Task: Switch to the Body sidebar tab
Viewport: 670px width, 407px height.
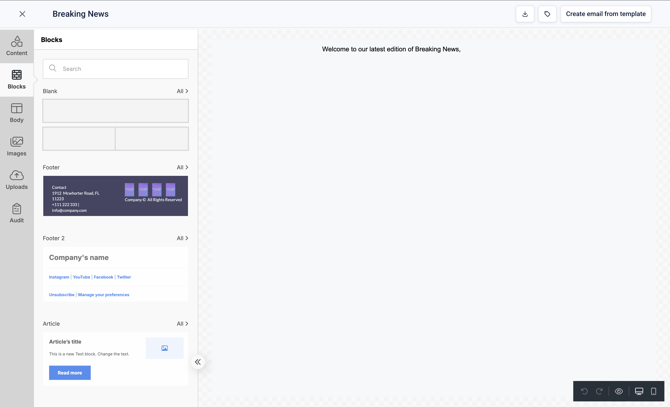Action: click(x=17, y=113)
